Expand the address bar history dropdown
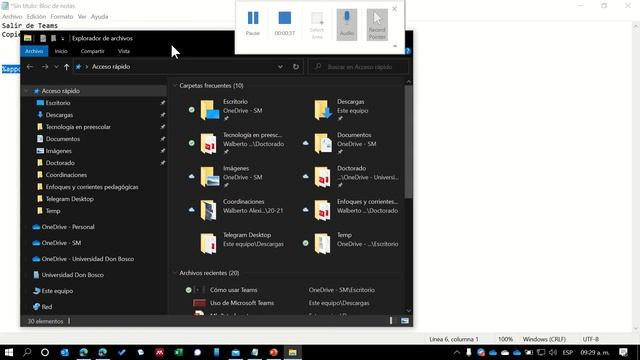Viewport: 640px width, 360px height. 280,67
